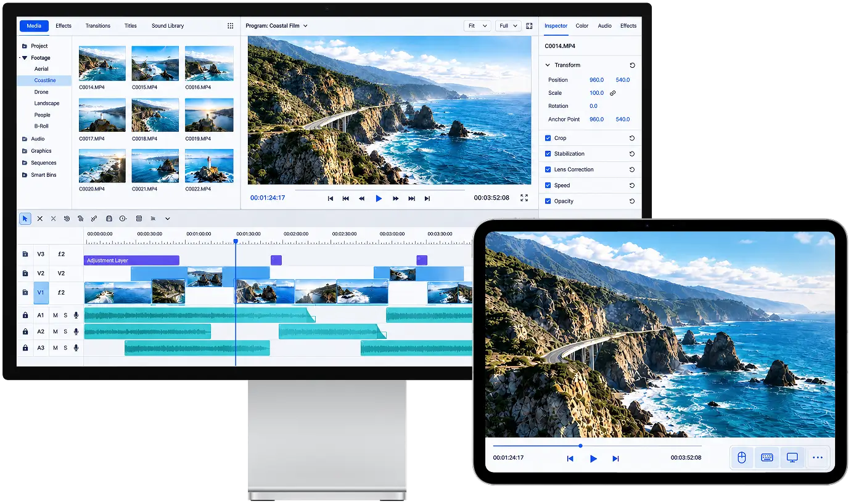Reset the Speed effect

(x=632, y=185)
